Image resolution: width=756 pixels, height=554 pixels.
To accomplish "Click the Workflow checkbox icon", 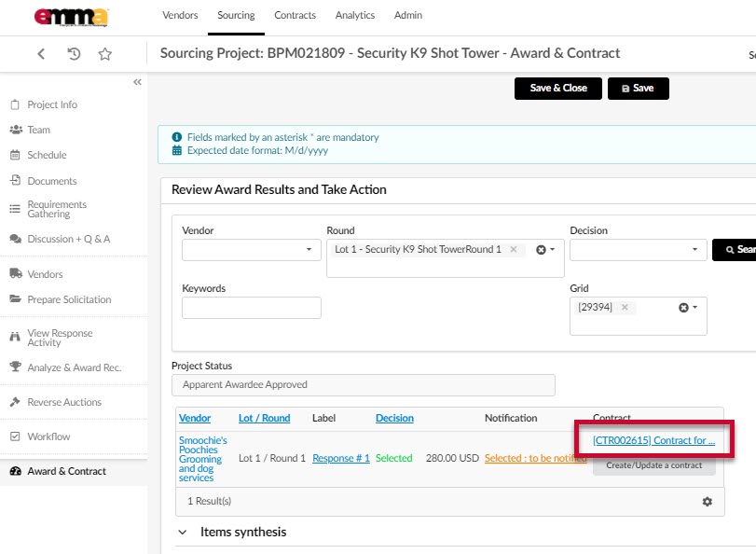I will [x=16, y=436].
